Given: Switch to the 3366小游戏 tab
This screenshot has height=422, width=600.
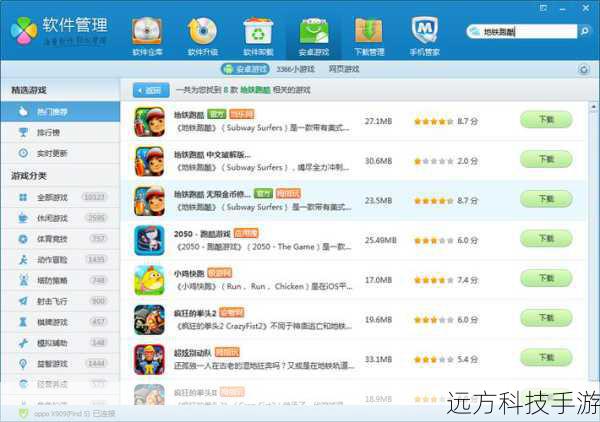Looking at the screenshot, I should point(295,69).
